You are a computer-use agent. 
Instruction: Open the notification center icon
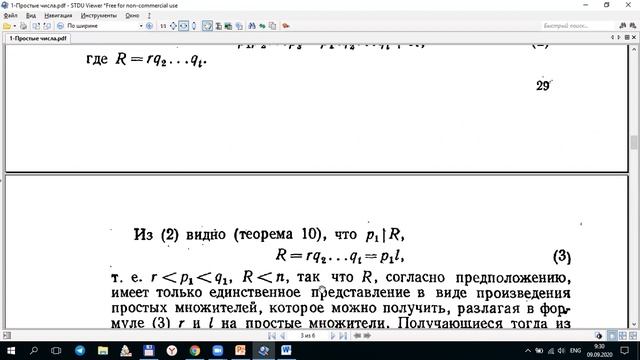[624, 351]
